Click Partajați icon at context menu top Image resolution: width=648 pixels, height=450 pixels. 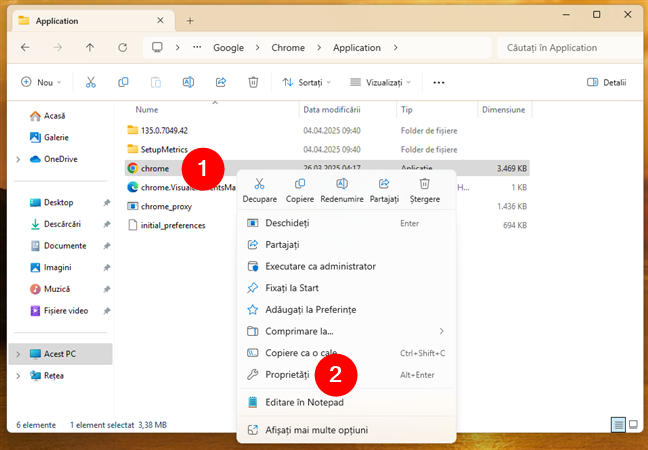pyautogui.click(x=384, y=190)
